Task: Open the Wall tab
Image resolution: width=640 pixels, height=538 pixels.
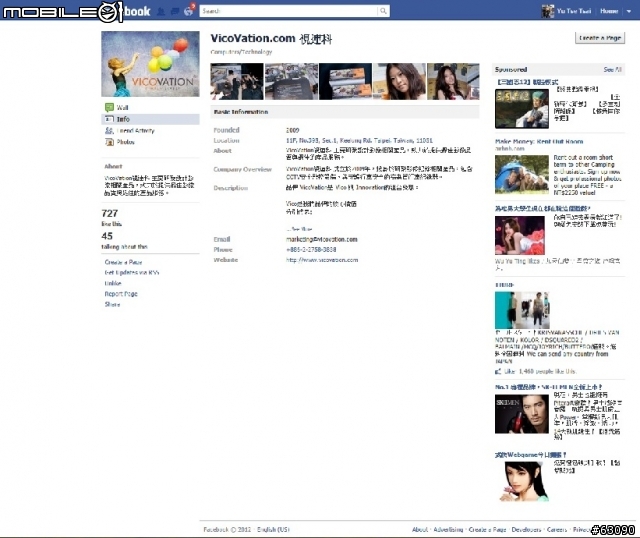Action: click(122, 108)
